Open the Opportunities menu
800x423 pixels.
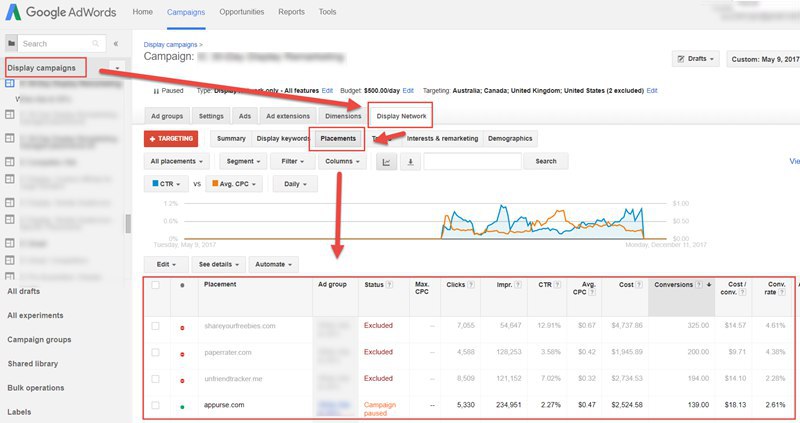click(x=242, y=12)
